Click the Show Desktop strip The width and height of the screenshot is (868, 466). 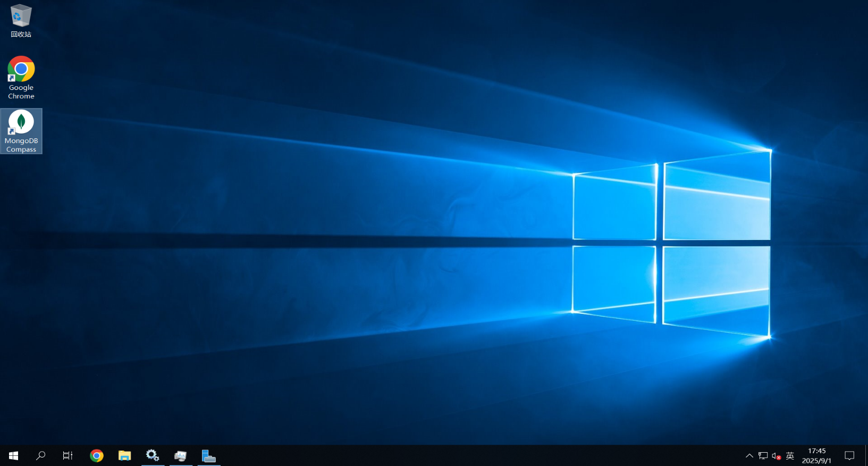(x=866, y=456)
